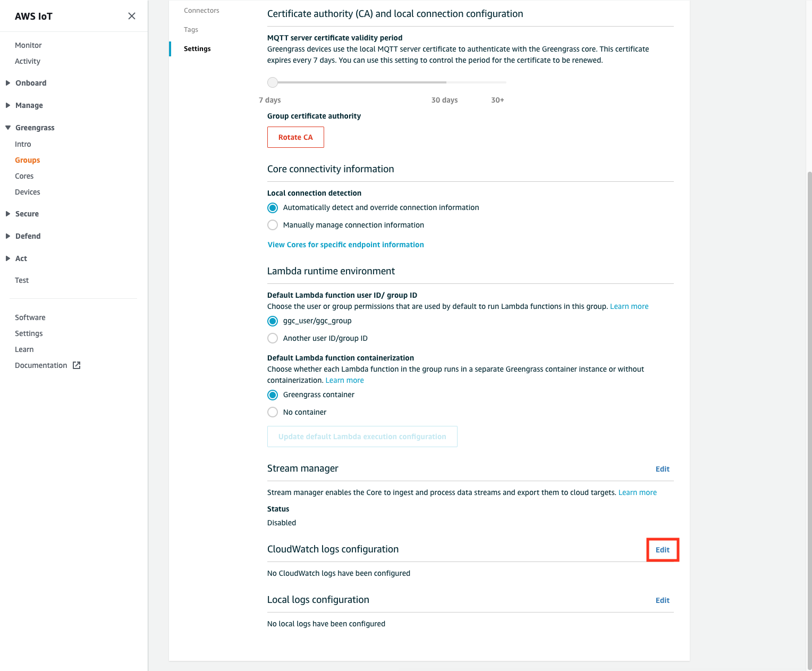Open Documentation in sidebar
This screenshot has height=671, width=812.
[41, 365]
